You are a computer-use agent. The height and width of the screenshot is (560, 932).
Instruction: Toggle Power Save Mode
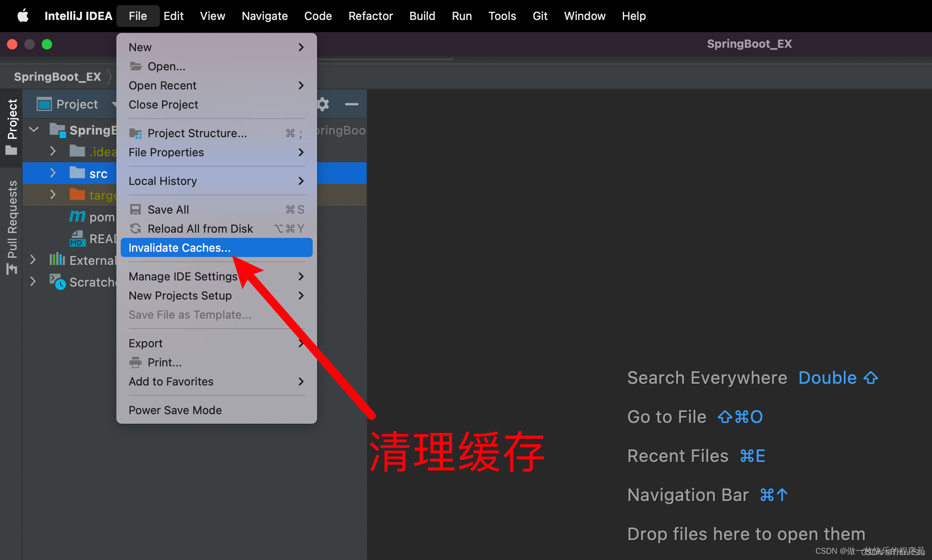click(x=216, y=410)
